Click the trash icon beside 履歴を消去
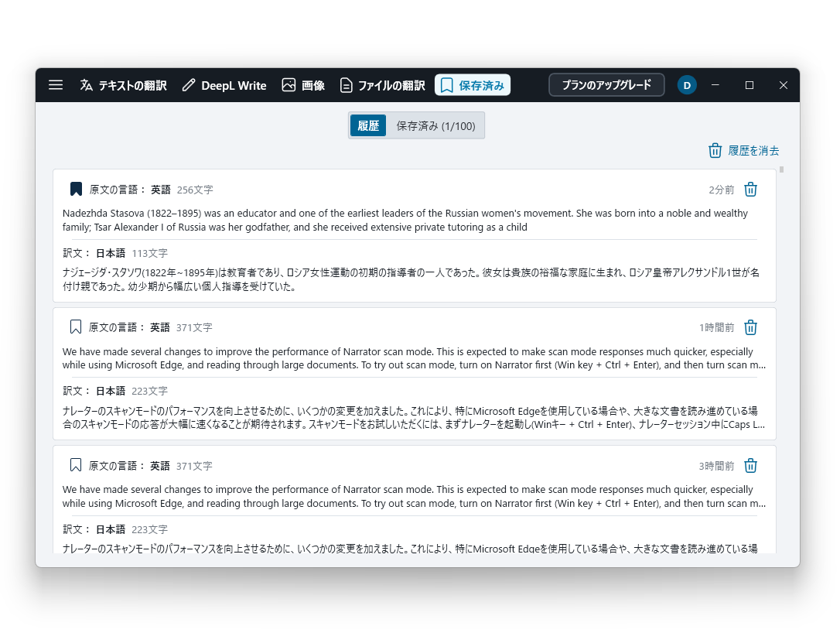840x633 pixels. click(x=714, y=150)
